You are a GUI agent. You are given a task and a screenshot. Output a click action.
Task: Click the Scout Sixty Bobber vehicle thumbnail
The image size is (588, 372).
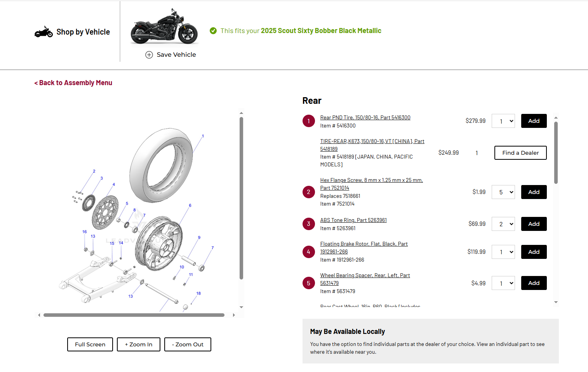coord(164,26)
